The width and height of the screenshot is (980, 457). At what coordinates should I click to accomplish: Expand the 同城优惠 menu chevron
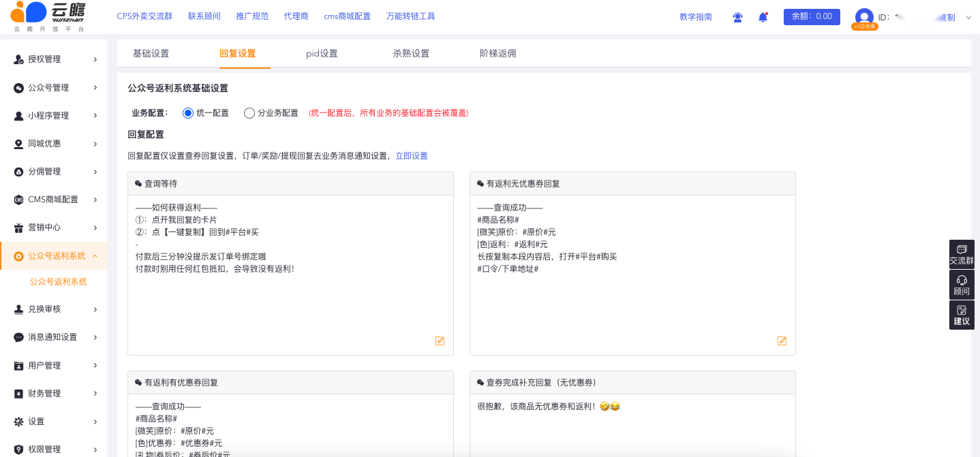point(95,144)
